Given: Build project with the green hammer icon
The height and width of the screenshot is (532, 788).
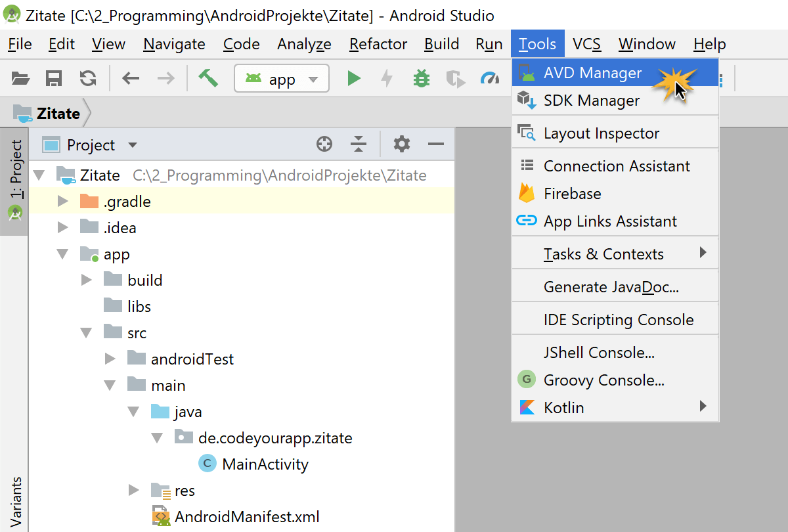Looking at the screenshot, I should pos(208,78).
